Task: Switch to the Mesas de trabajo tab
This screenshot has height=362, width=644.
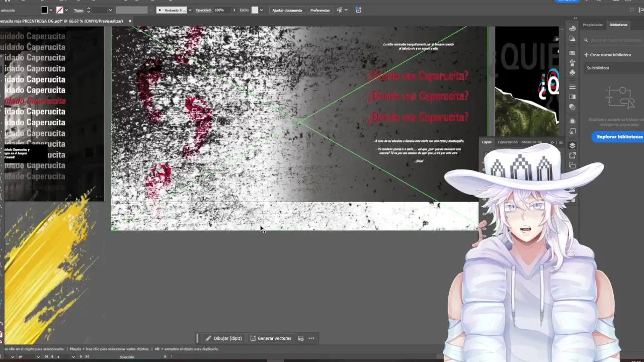Action: coord(532,142)
